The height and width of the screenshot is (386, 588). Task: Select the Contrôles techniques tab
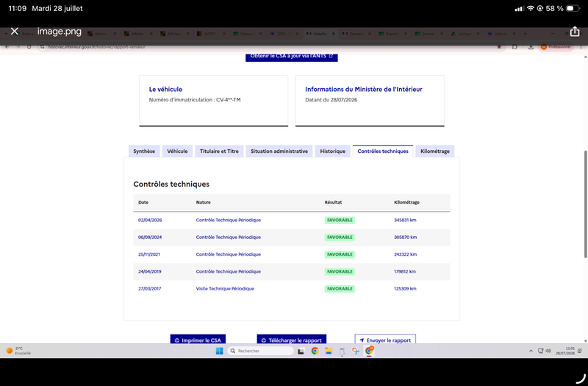(383, 151)
